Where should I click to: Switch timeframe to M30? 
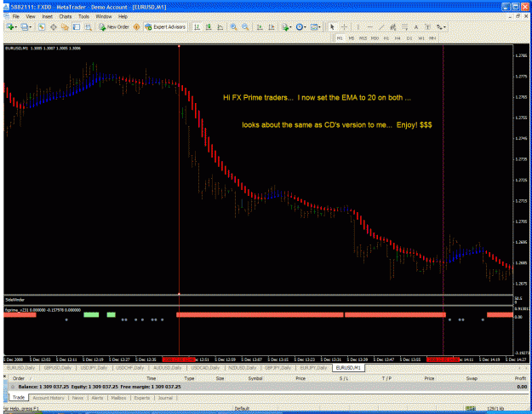(375, 38)
